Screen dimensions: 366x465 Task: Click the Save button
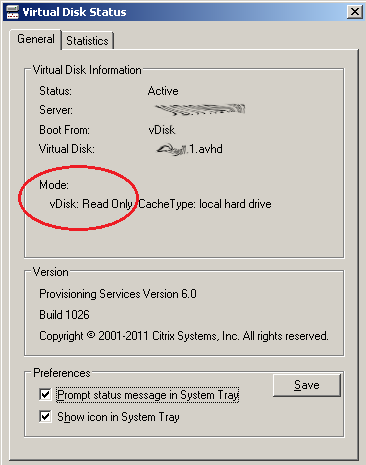[307, 385]
